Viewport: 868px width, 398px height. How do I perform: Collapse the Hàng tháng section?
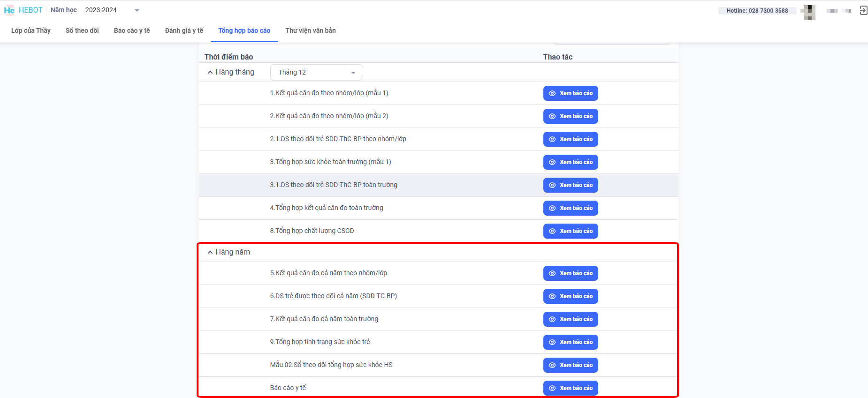(210, 72)
